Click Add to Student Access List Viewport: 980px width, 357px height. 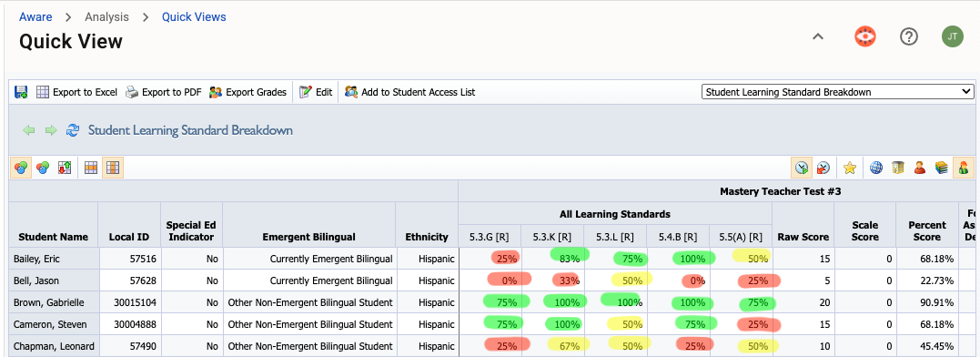tap(410, 92)
